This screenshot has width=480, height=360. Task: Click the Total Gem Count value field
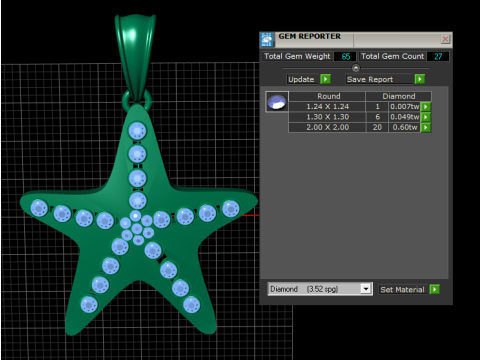tap(438, 56)
